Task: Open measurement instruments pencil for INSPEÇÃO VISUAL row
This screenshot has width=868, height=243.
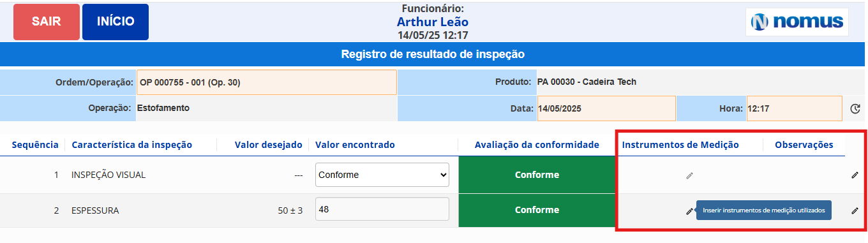Action: pos(689,175)
